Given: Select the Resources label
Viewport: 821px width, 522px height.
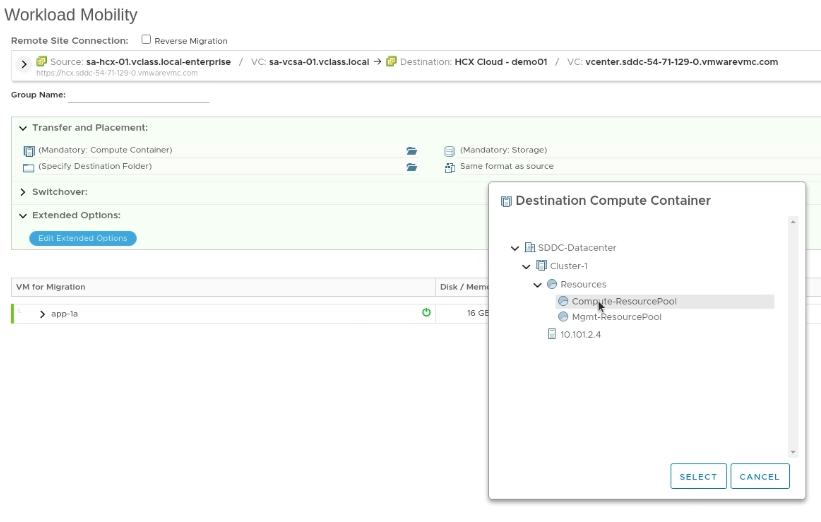Looking at the screenshot, I should pyautogui.click(x=583, y=284).
